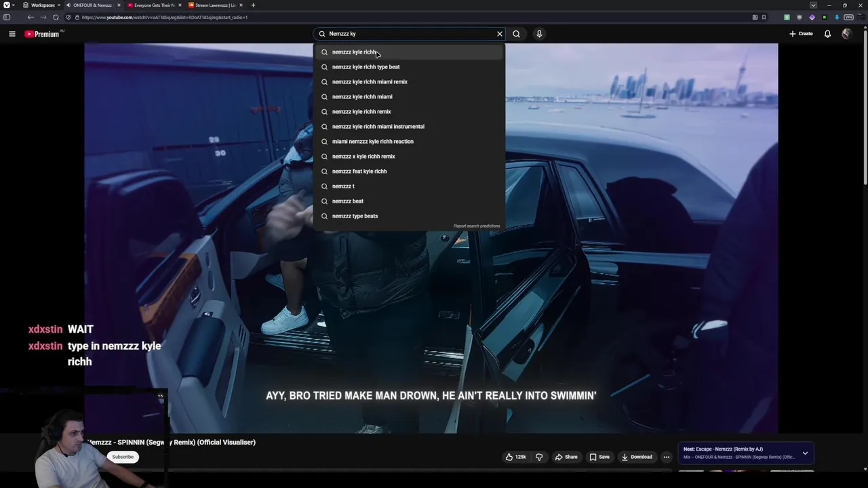Select 'nemzzz kyle richh miami instrumental' suggestion
Image resolution: width=868 pixels, height=488 pixels.
pyautogui.click(x=409, y=127)
